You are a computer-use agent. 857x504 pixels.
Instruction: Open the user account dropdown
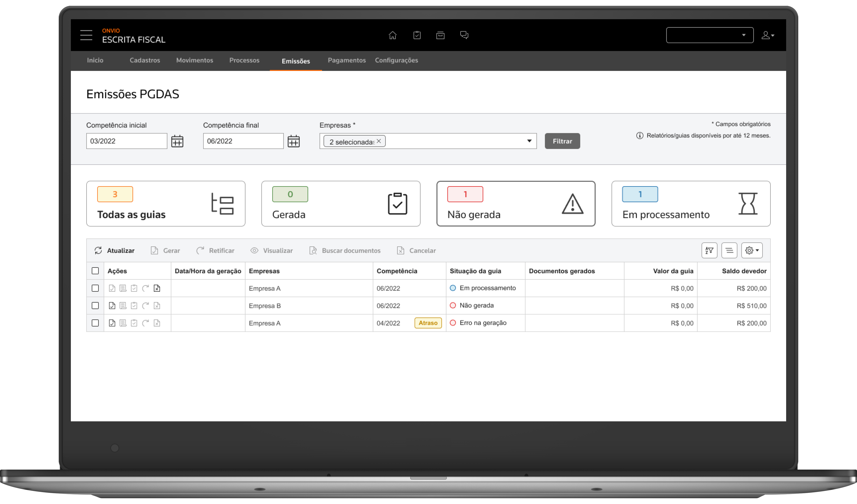click(x=768, y=35)
